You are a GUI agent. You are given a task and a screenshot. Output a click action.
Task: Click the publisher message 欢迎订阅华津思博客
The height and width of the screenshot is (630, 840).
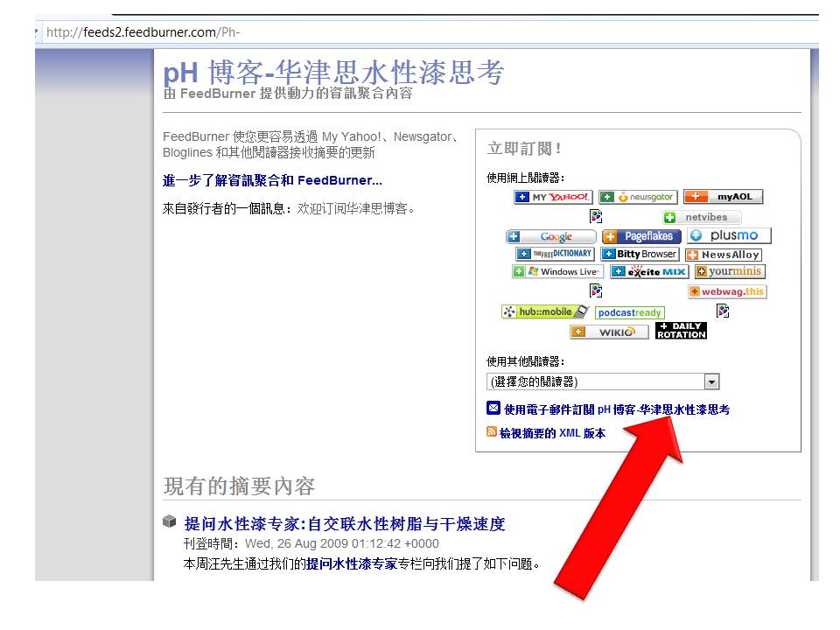coord(356,208)
